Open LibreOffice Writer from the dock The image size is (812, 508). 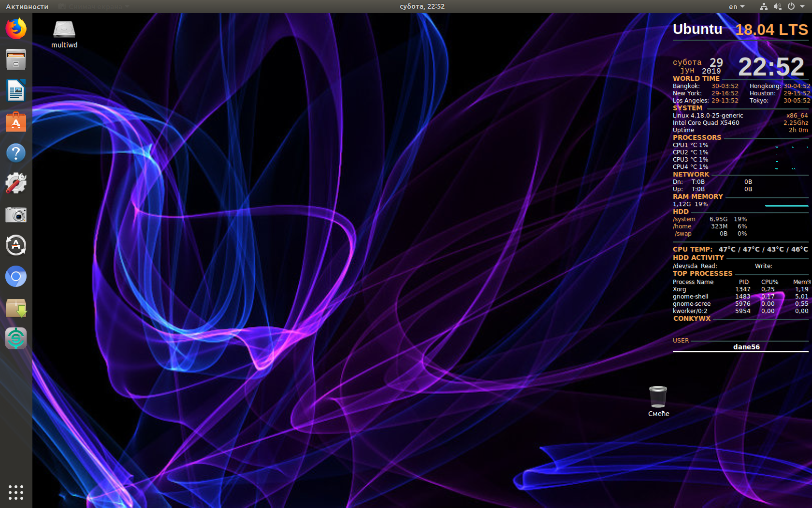pos(16,90)
